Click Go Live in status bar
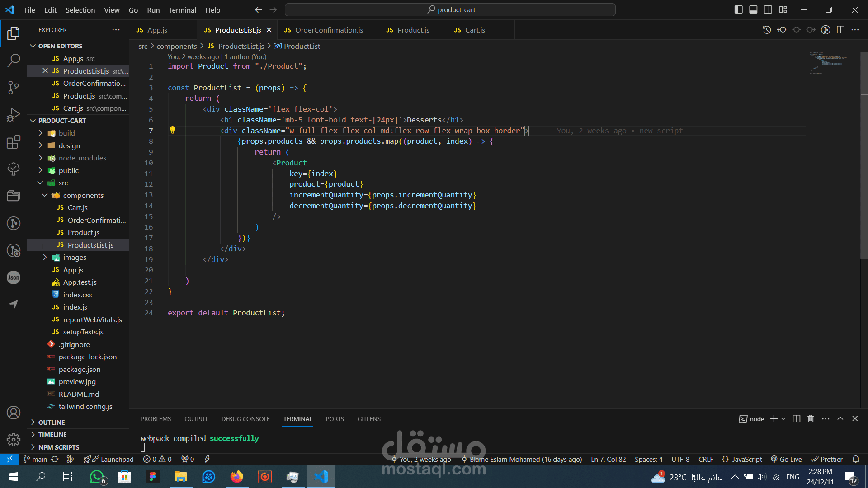868x488 pixels. pos(787,459)
